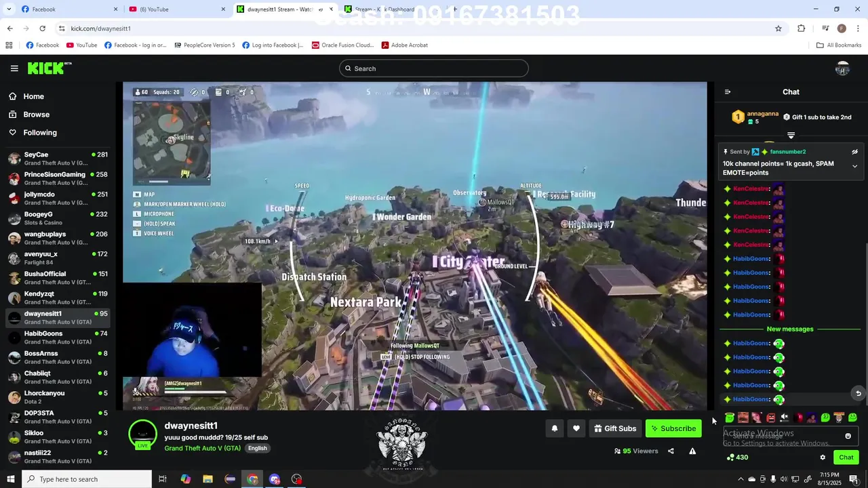The height and width of the screenshot is (488, 868).
Task: Open Windows Start menu
Action: pos(10,479)
